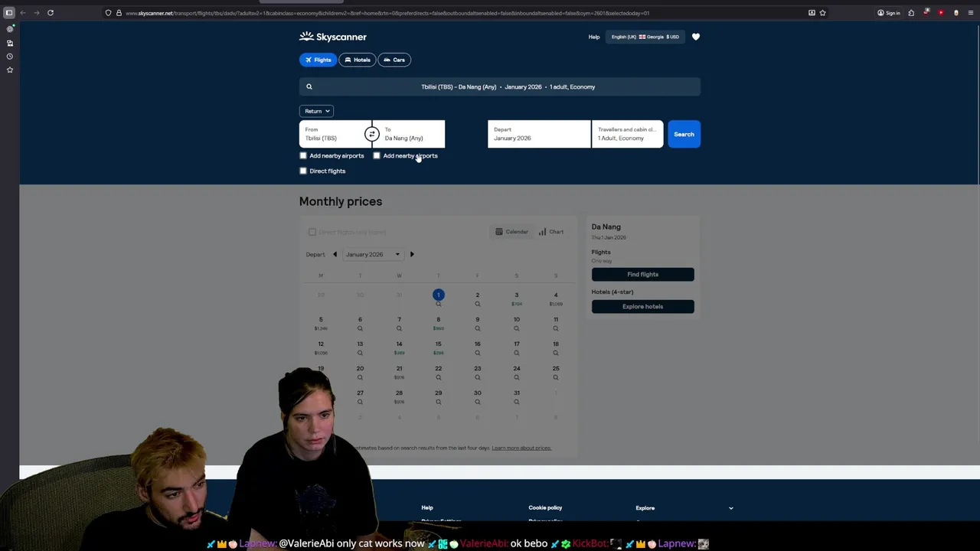980x551 pixels.
Task: Select January 14 in the calendar
Action: click(399, 344)
